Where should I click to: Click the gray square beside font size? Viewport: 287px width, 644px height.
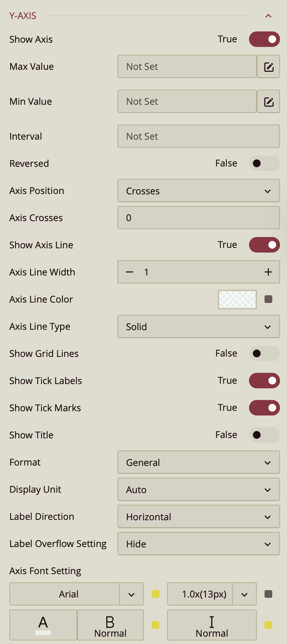tap(268, 594)
